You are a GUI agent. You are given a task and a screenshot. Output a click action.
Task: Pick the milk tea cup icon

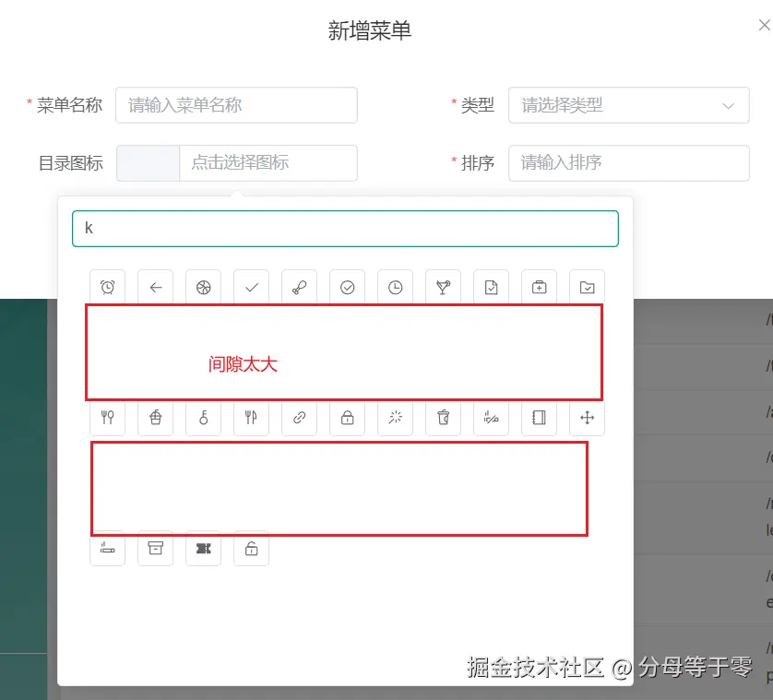click(443, 418)
